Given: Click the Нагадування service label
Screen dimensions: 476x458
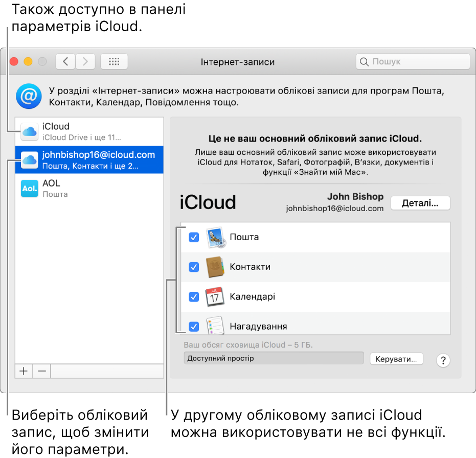Looking at the screenshot, I should (x=258, y=327).
